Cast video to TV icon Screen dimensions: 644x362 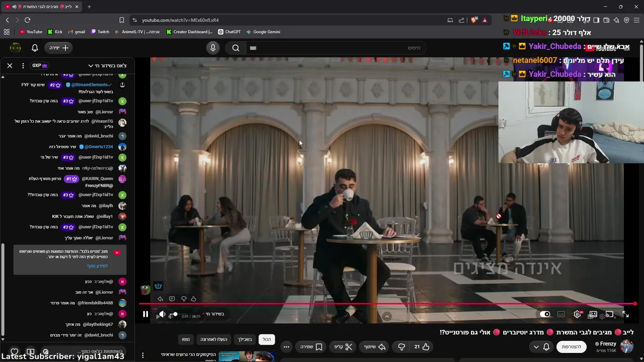[609, 314]
